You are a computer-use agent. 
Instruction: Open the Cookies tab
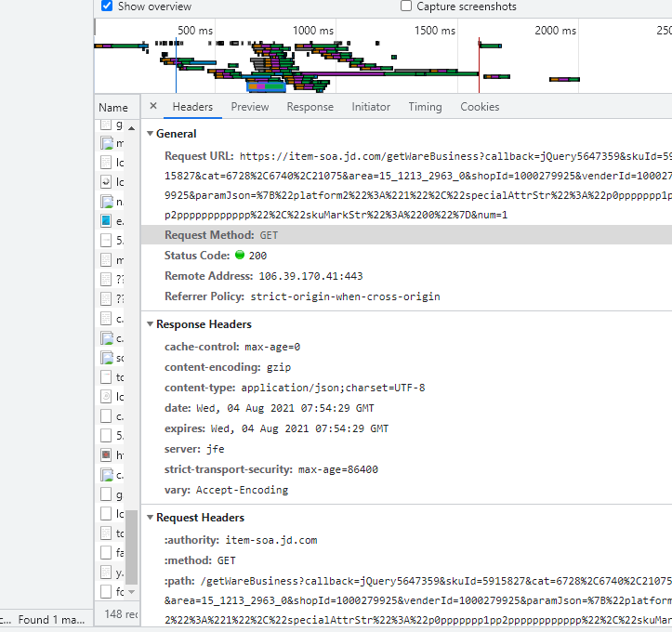[480, 107]
